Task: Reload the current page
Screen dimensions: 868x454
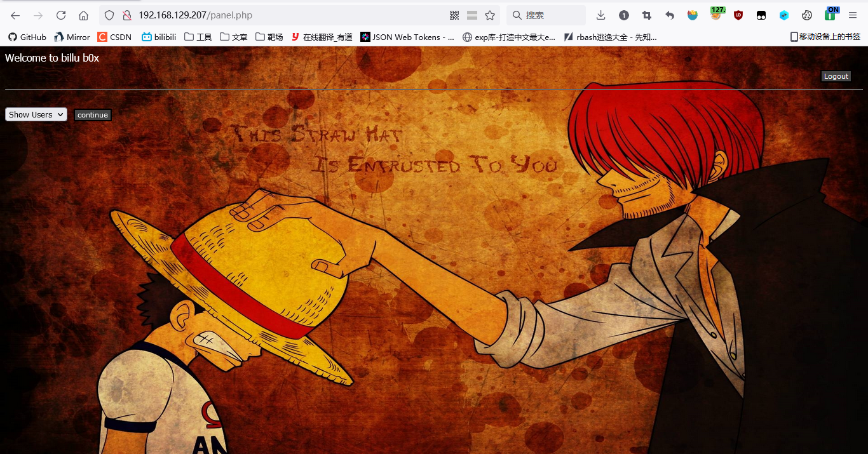Action: [61, 15]
